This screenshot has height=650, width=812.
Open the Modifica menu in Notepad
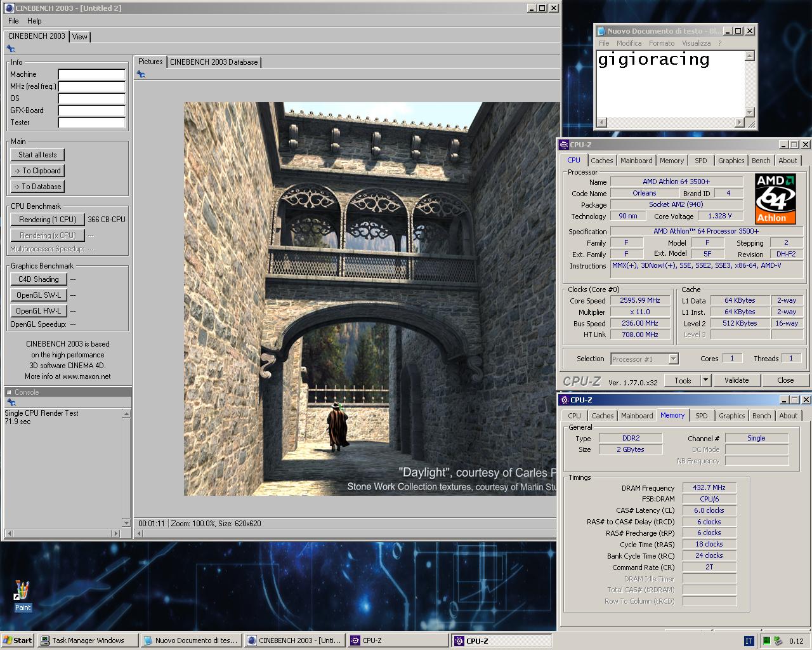[x=629, y=43]
